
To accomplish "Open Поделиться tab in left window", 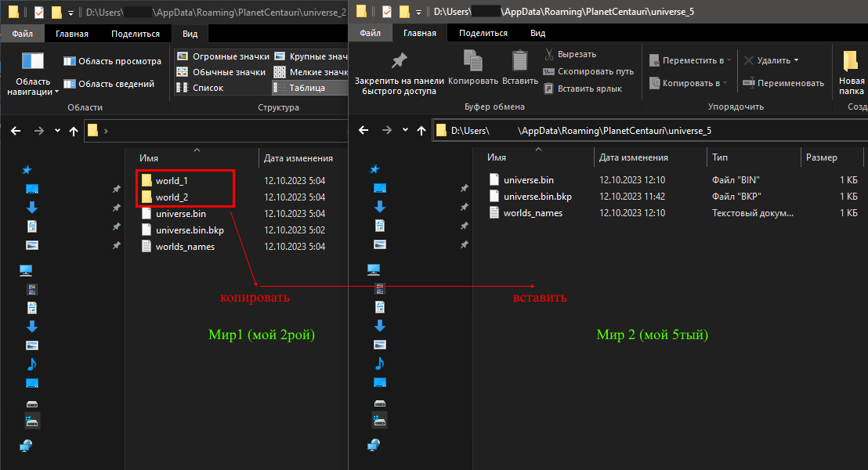I will [x=135, y=34].
